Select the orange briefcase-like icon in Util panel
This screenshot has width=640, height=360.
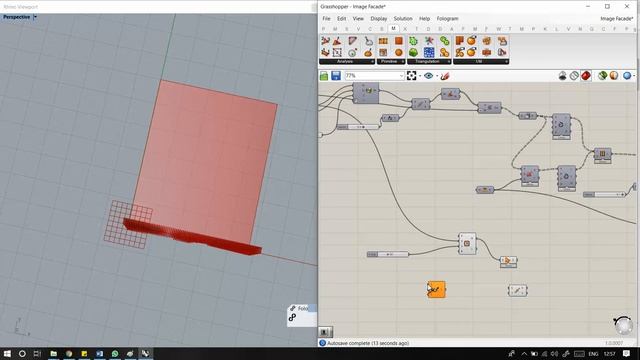pyautogui.click(x=487, y=52)
